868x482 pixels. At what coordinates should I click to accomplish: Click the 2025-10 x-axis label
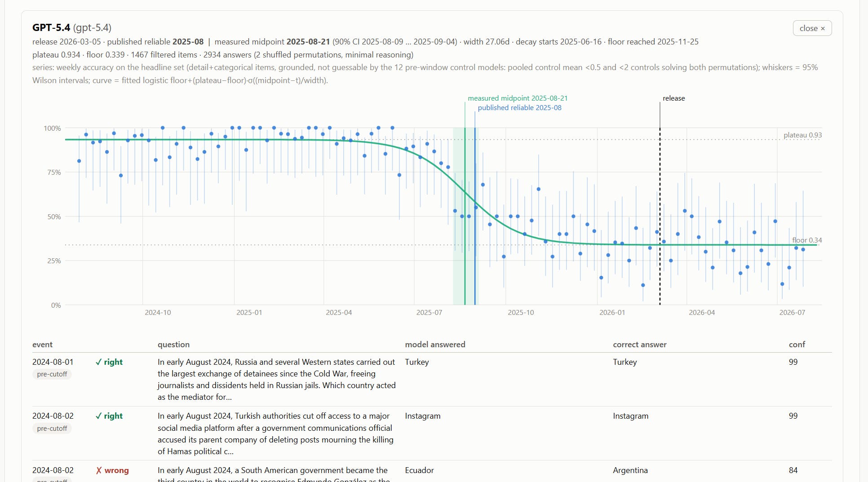tap(521, 313)
